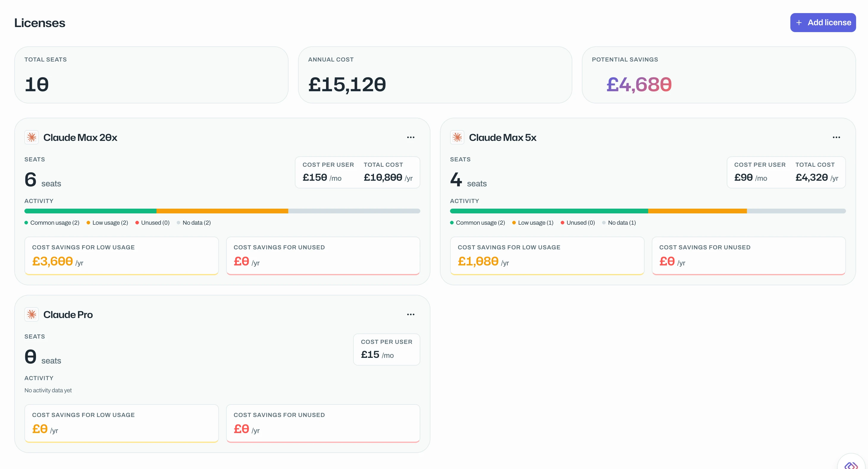Click Low usage (2) legend in Max 20x

(107, 223)
